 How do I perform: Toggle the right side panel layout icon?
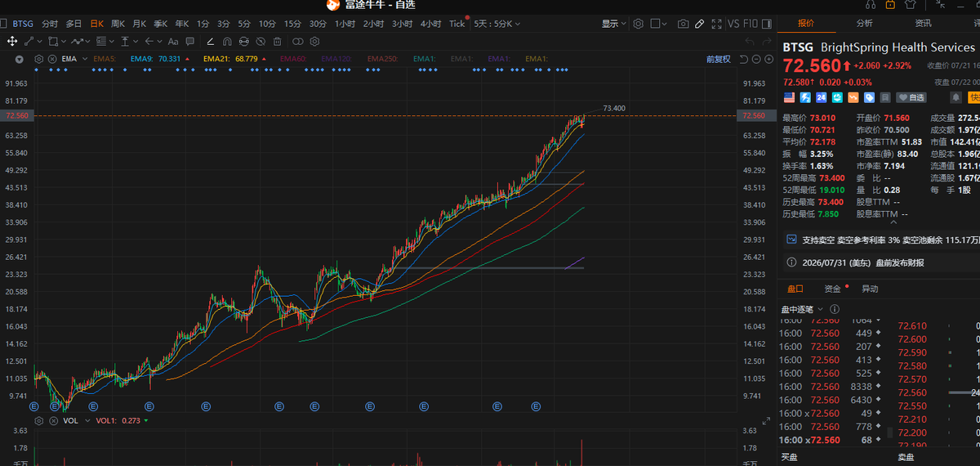pos(766,24)
